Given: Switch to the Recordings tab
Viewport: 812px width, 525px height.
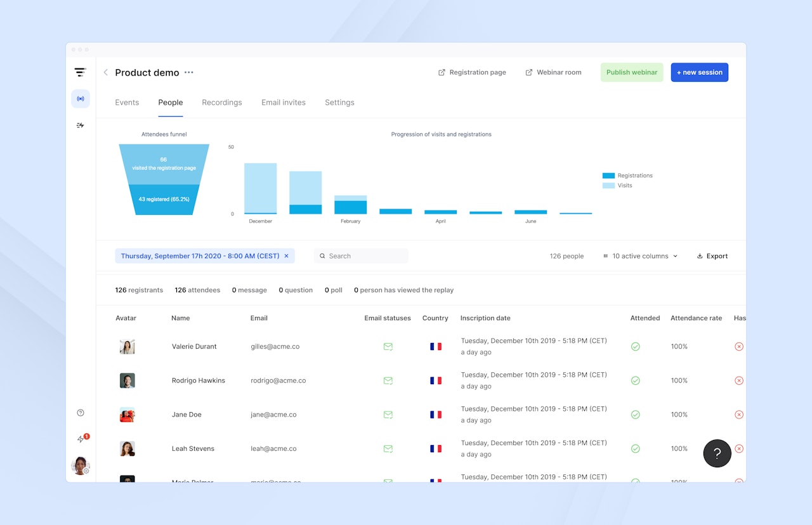Looking at the screenshot, I should tap(221, 102).
